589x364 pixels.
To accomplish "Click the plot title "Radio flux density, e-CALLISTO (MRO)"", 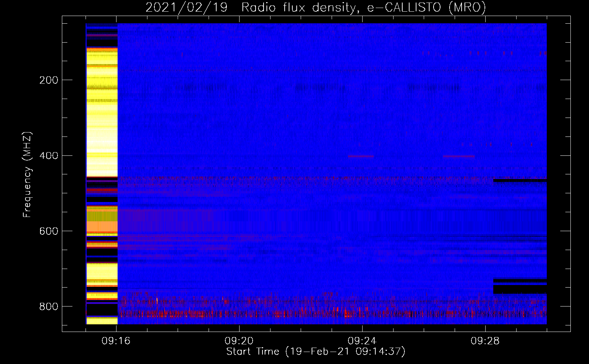I will click(x=363, y=7).
